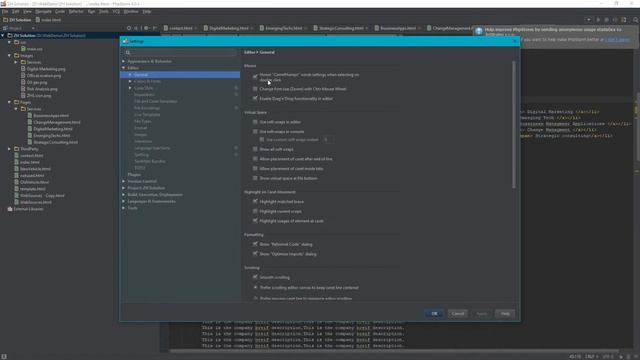Viewport: 640px width, 360px height.
Task: Select Live Templates settings page
Action: point(147,115)
